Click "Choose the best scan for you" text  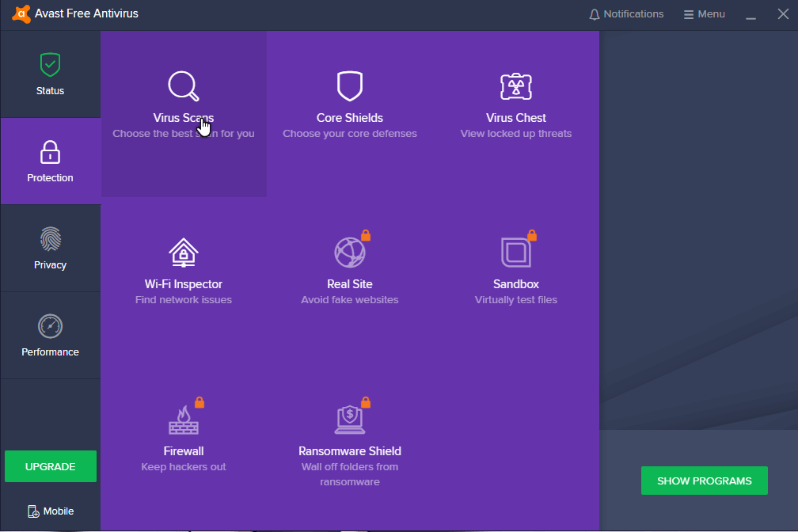pyautogui.click(x=183, y=133)
